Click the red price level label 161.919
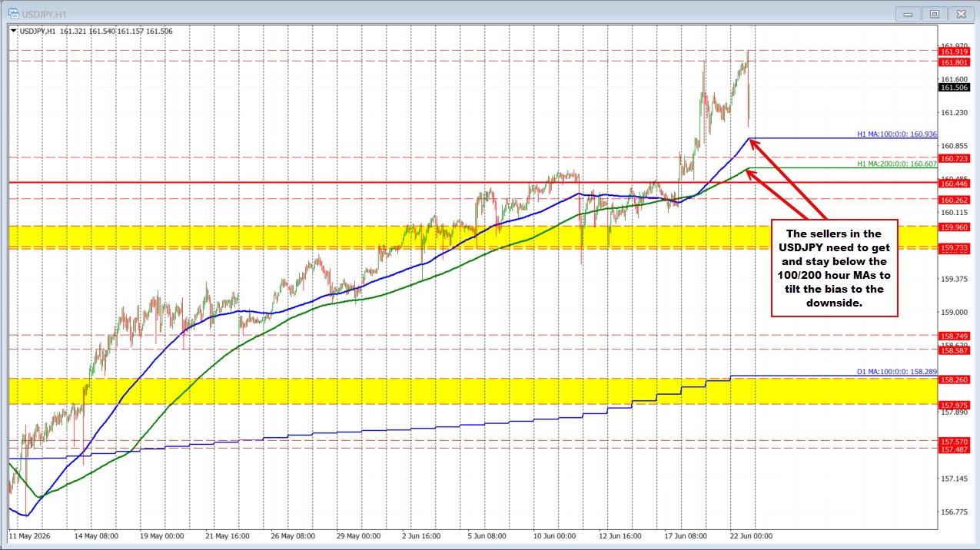The width and height of the screenshot is (980, 550). (954, 51)
